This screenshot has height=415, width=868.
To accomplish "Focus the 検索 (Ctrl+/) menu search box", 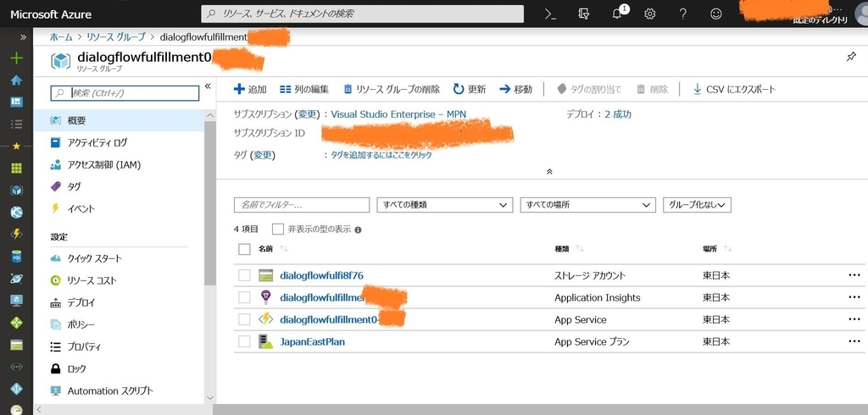I will (x=125, y=93).
